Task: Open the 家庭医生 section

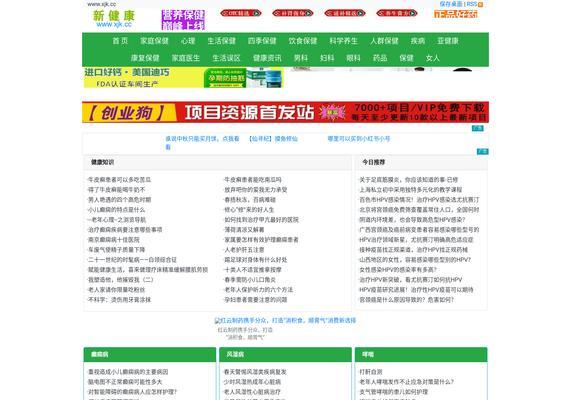Action: click(x=186, y=58)
